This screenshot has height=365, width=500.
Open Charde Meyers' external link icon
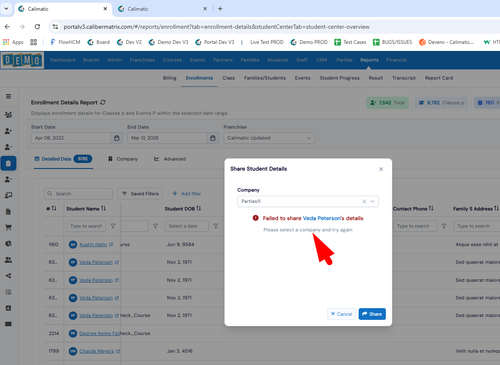click(118, 351)
